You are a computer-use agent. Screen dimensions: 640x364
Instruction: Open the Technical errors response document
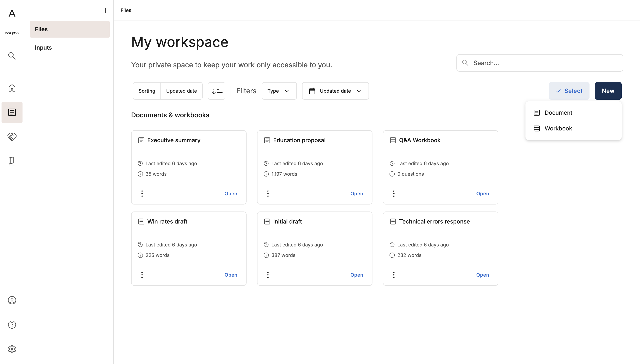482,275
